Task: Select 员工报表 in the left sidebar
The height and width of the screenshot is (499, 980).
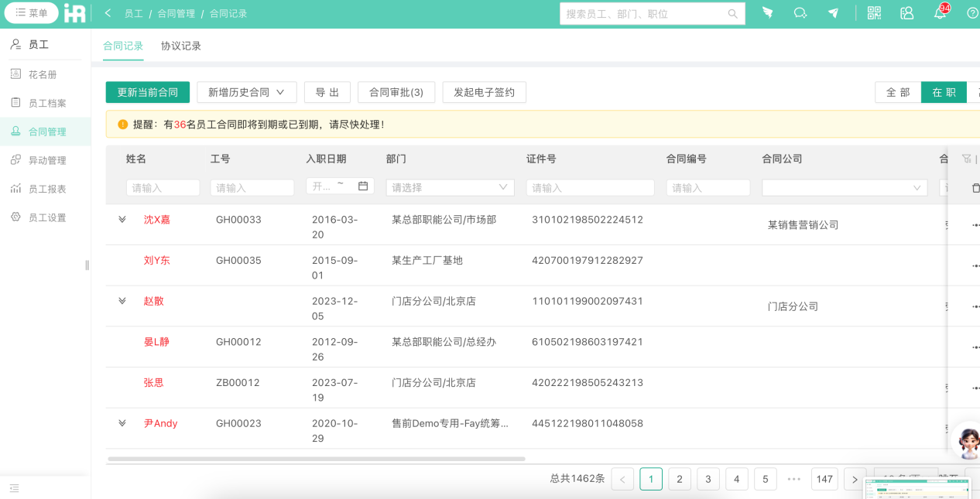Action: (x=43, y=188)
